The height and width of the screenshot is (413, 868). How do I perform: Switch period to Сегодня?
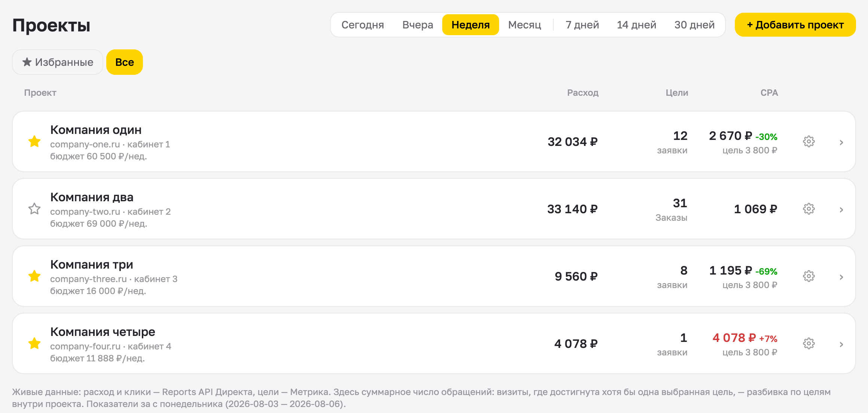pos(363,25)
